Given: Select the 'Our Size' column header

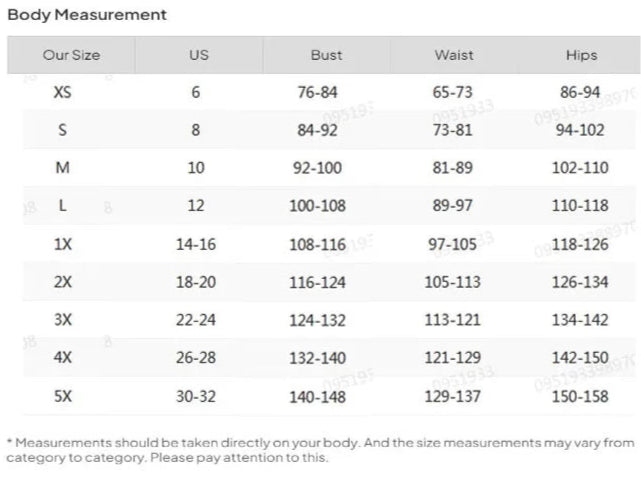Looking at the screenshot, I should [71, 55].
